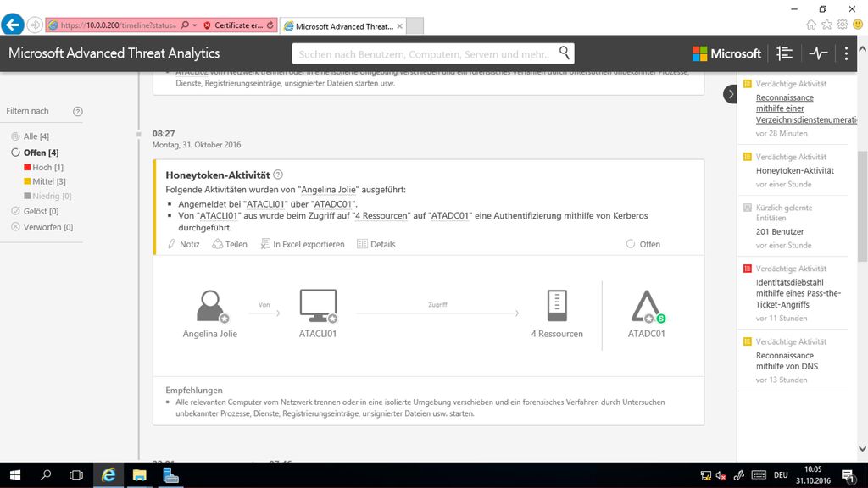Image resolution: width=868 pixels, height=488 pixels.
Task: Click the Angelina Jolie user icon
Action: tap(210, 305)
